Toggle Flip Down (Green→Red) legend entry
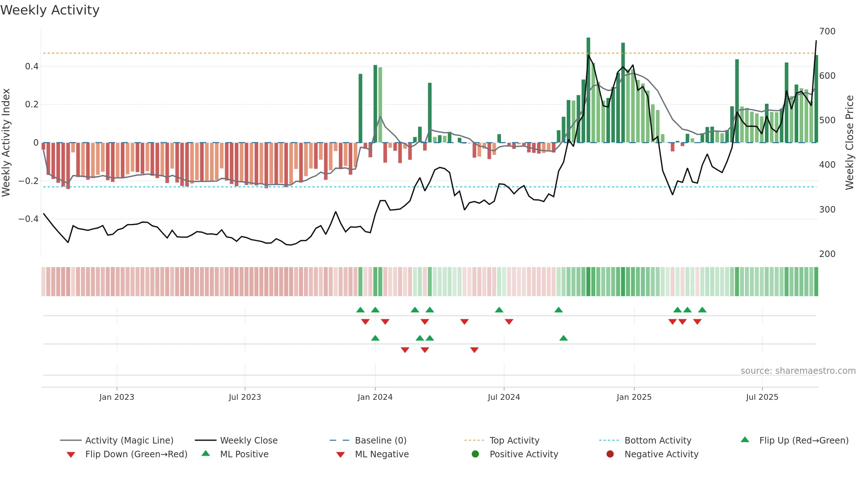This screenshot has width=868, height=488. coord(127,454)
